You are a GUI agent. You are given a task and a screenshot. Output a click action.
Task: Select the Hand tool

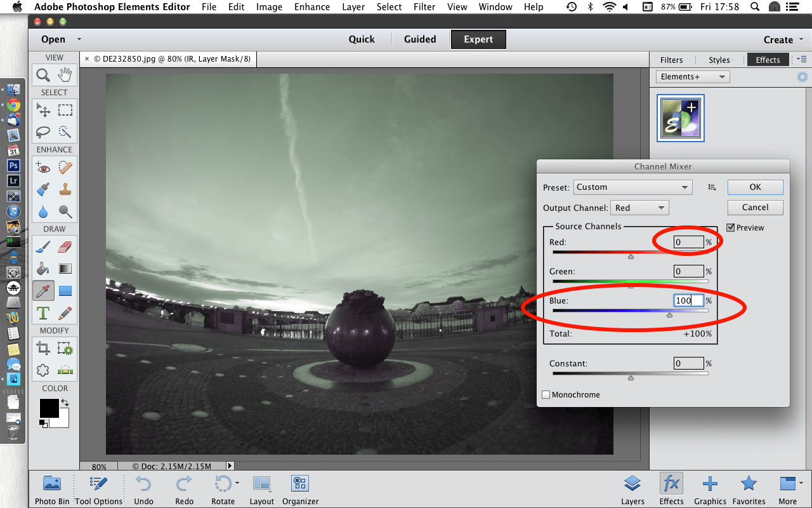[x=65, y=76]
